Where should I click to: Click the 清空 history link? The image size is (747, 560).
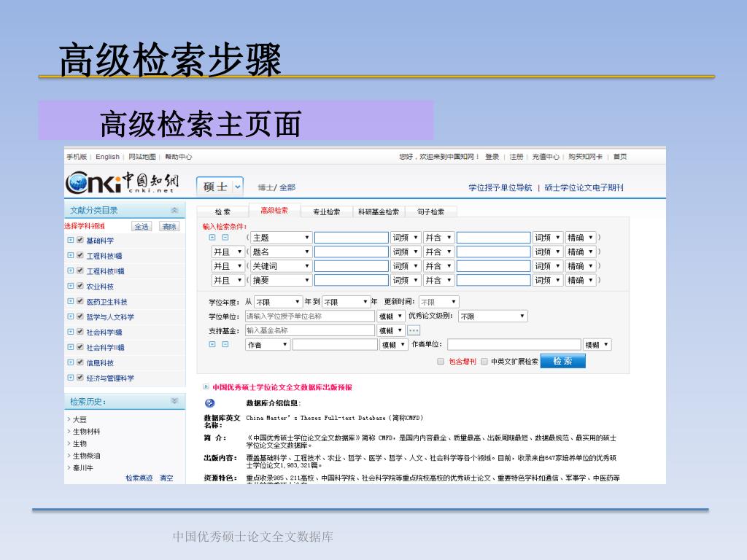click(166, 478)
